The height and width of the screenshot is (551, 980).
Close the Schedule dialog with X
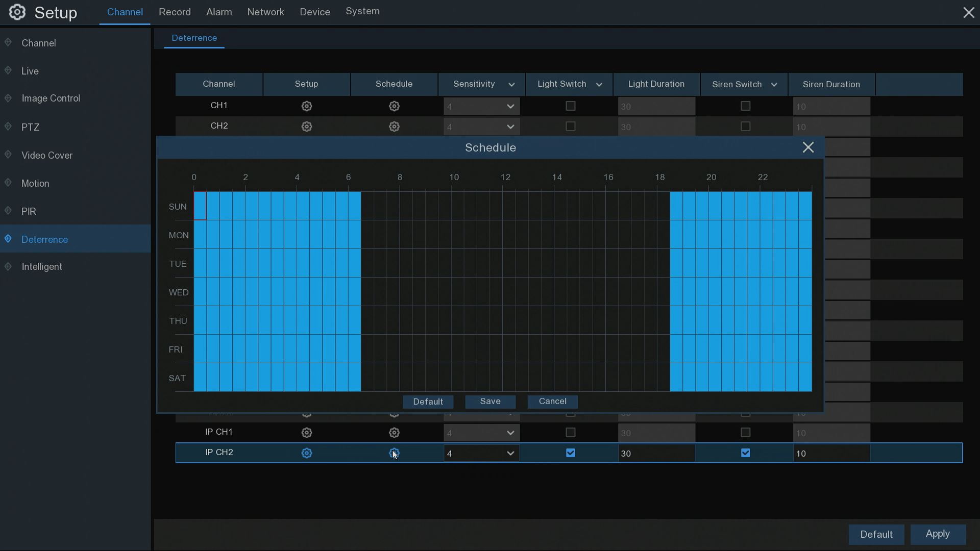pyautogui.click(x=808, y=147)
